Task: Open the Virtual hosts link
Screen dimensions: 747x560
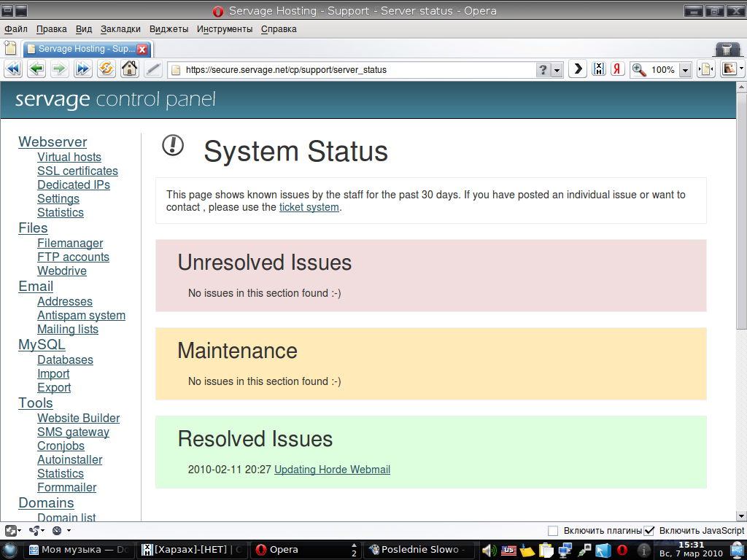Action: (x=69, y=157)
